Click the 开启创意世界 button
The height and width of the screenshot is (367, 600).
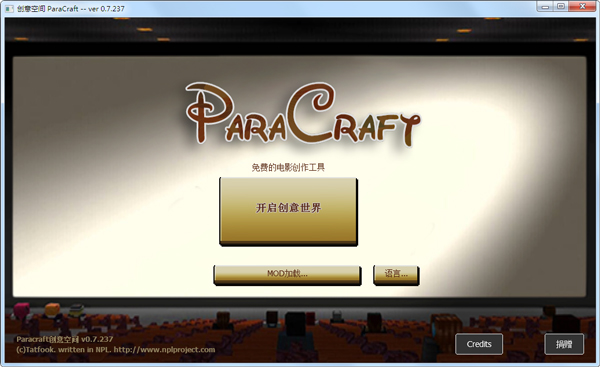(x=289, y=211)
